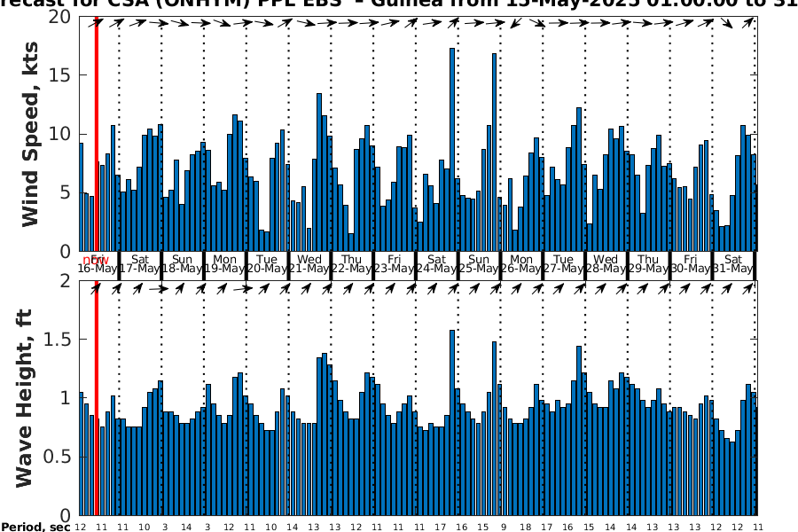Click the period value '9' in bottom row
This screenshot has height=532, width=798.
point(504,528)
